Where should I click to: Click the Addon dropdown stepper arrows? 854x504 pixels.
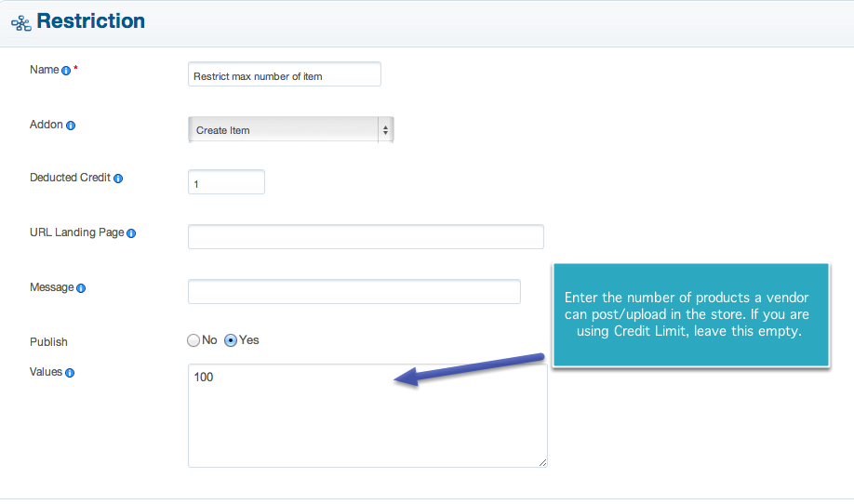(386, 130)
